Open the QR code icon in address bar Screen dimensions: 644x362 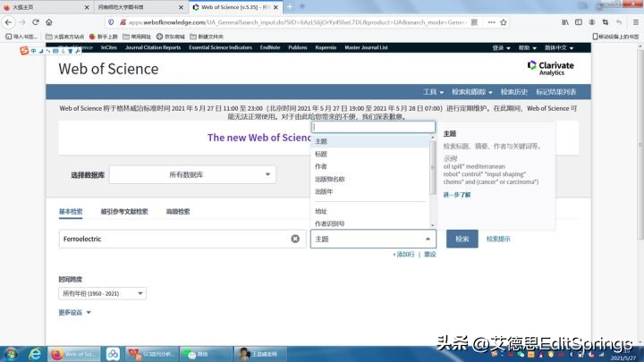tap(474, 22)
